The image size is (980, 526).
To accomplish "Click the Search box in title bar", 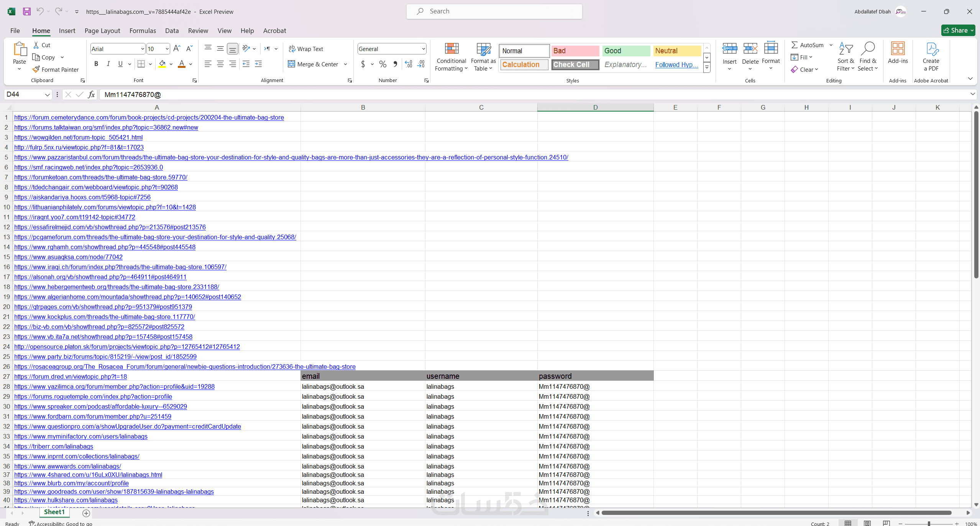I will coord(494,12).
